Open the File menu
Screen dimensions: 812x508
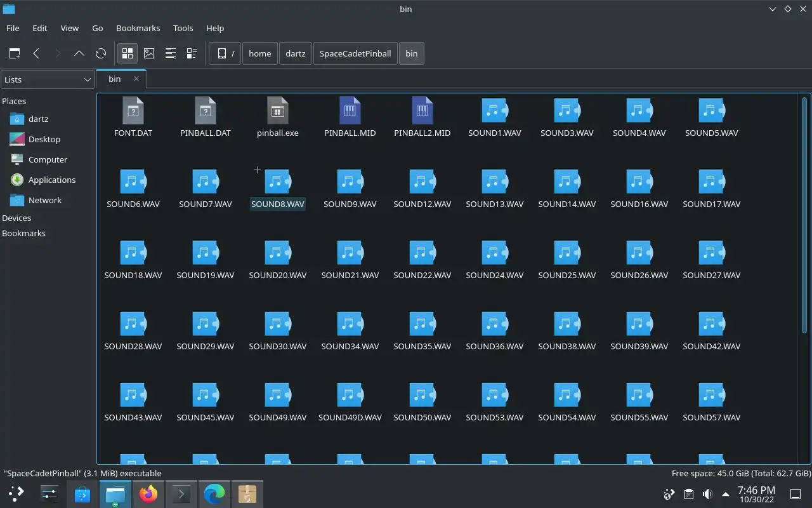click(x=13, y=28)
